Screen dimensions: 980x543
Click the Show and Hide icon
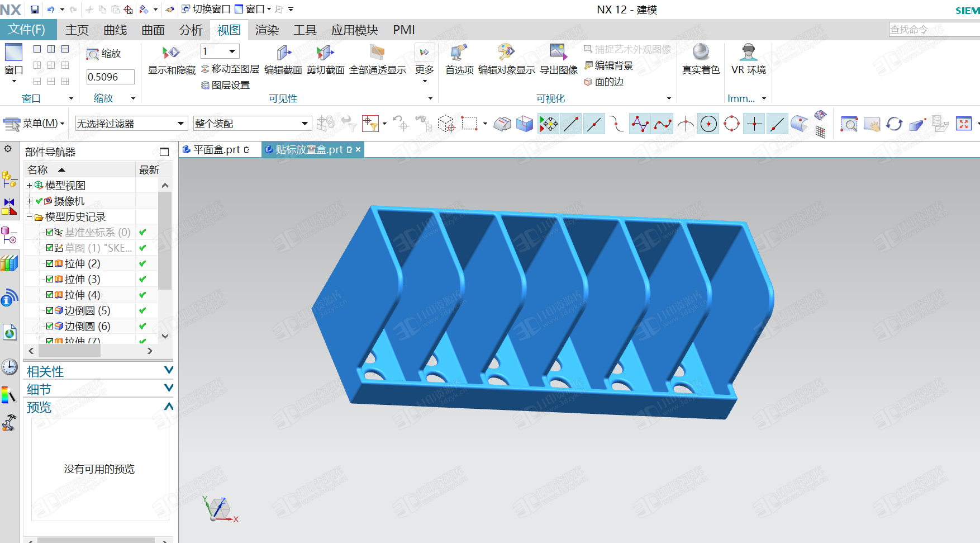click(x=171, y=53)
